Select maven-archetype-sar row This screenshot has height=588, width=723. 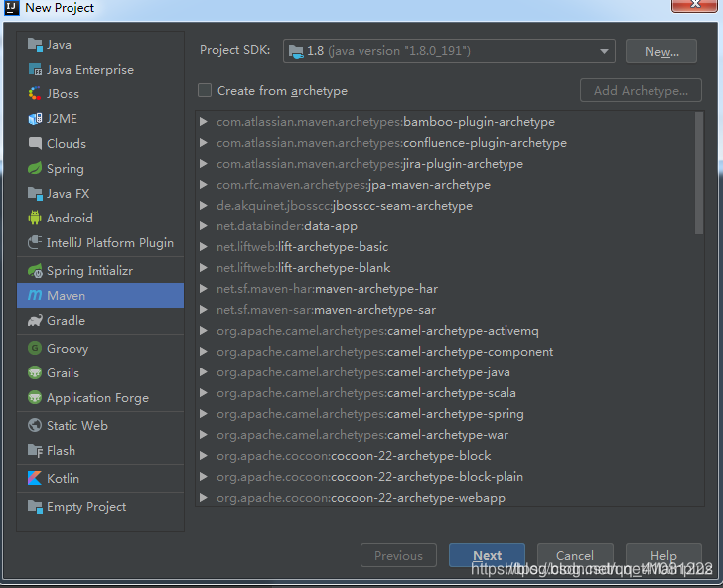(445, 310)
